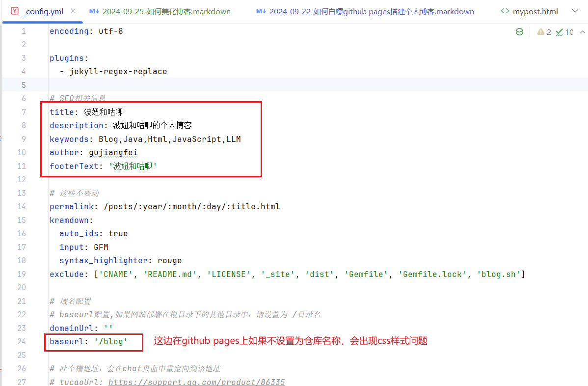Viewport: 588px width, 386px height.
Task: Click the jekyll-regex-replace plugin entry
Action: tap(118, 71)
